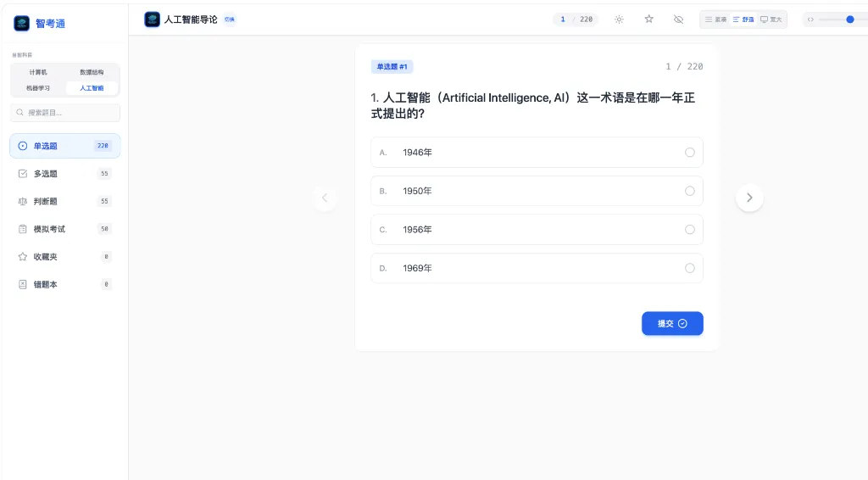
Task: Click the 提交 submit button
Action: pyautogui.click(x=672, y=323)
